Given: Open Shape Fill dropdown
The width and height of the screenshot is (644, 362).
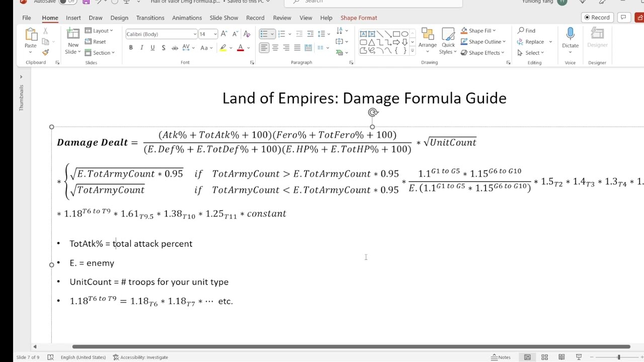Looking at the screenshot, I should [x=478, y=31].
